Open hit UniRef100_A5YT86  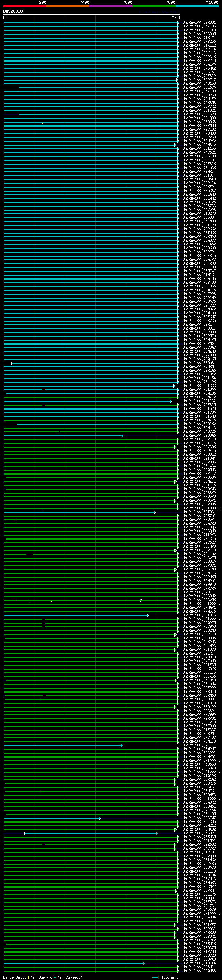199,26
